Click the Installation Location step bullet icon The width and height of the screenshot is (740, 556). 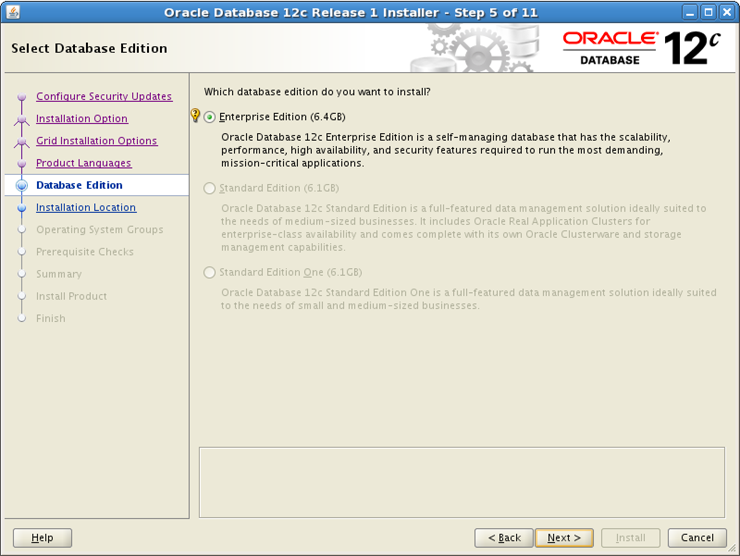tap(22, 208)
